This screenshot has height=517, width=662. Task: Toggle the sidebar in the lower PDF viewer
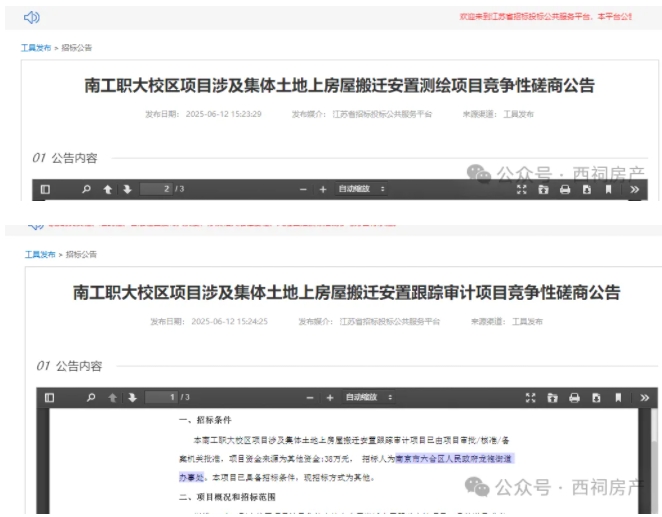pos(49,397)
